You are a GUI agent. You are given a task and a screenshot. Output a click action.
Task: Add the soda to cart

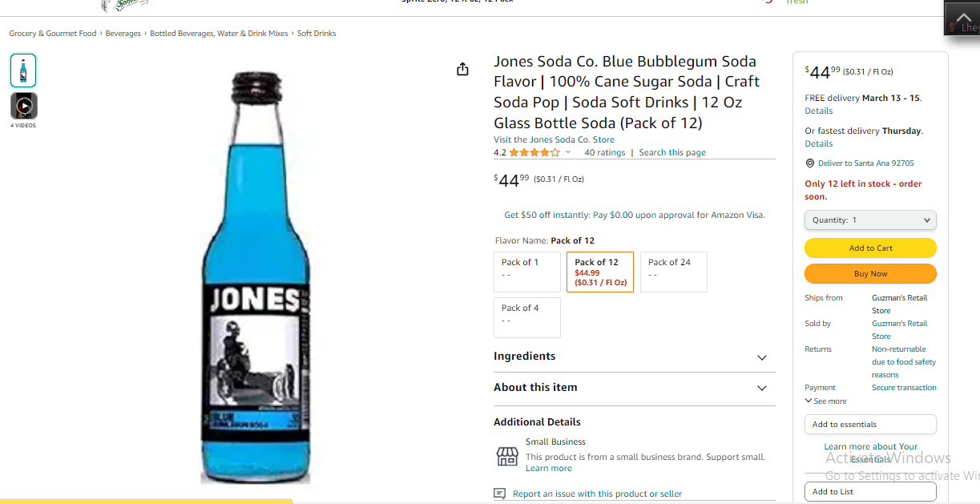pos(870,248)
